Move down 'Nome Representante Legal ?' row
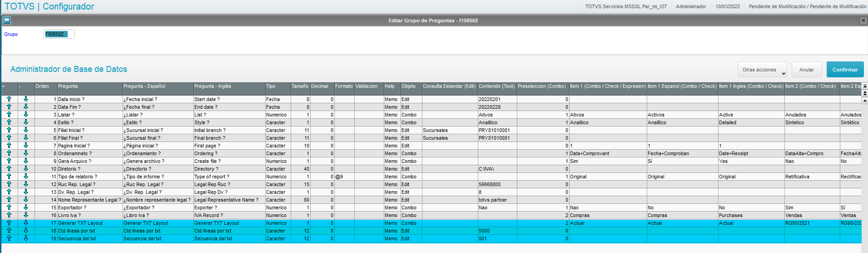868x253 pixels. pyautogui.click(x=26, y=199)
